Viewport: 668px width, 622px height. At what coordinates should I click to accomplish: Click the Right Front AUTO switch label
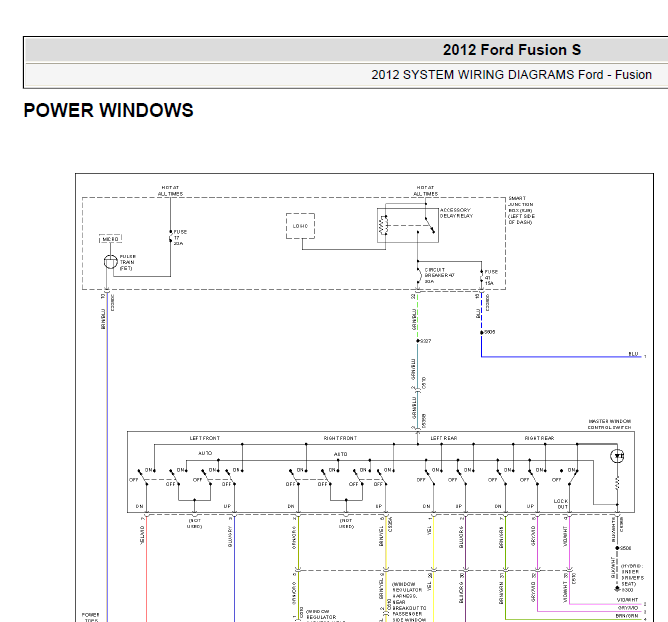tap(340, 454)
